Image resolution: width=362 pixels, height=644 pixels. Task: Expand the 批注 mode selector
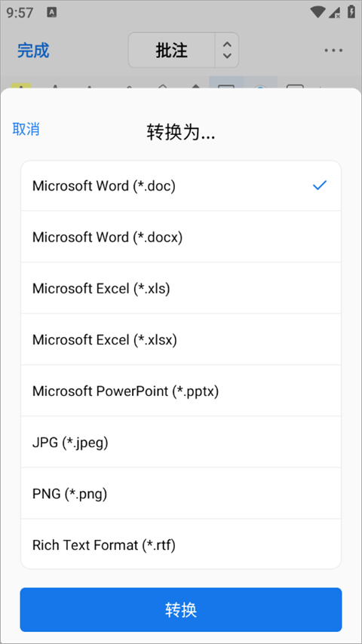tap(171, 50)
